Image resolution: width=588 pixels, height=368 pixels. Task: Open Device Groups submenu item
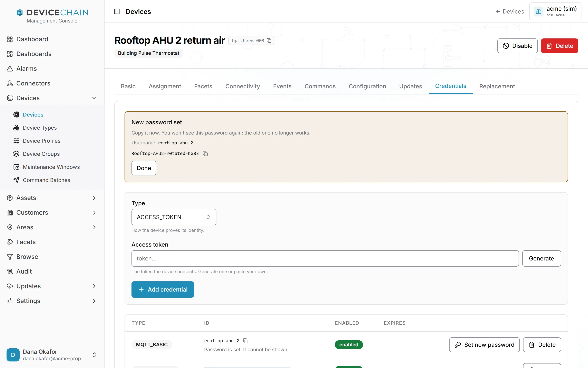[x=41, y=154]
